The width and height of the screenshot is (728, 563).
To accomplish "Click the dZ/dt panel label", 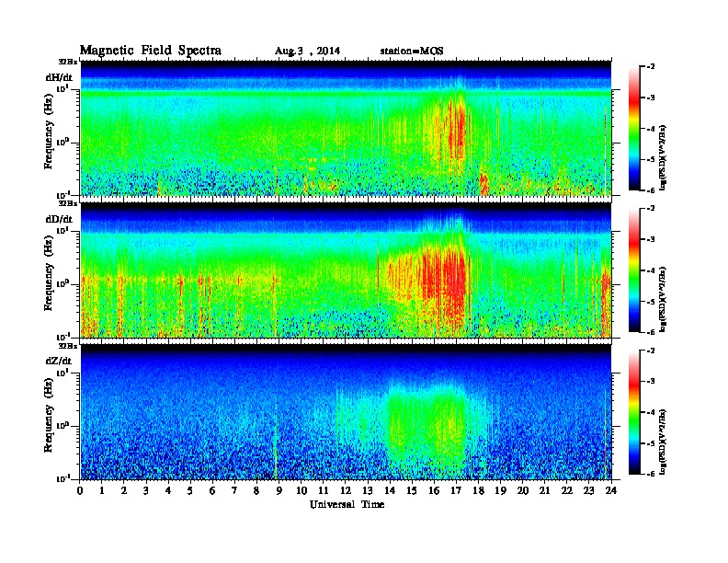I will click(x=59, y=361).
